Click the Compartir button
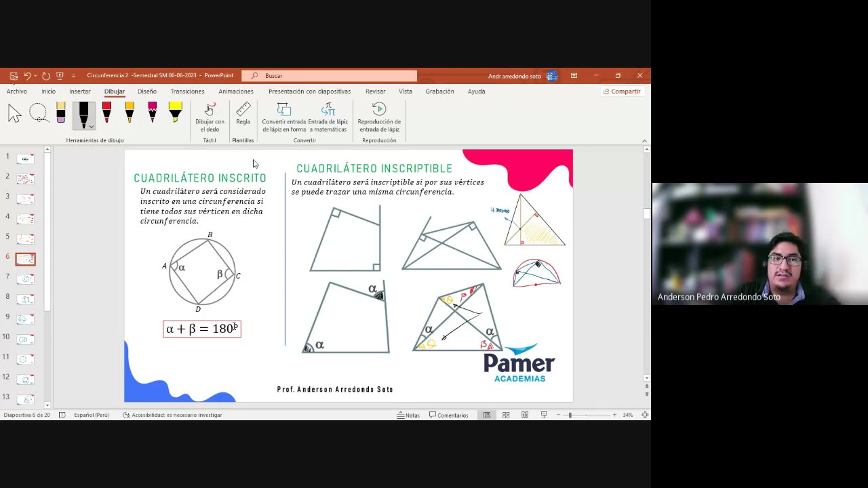Viewport: 868px width, 488px height. point(622,91)
